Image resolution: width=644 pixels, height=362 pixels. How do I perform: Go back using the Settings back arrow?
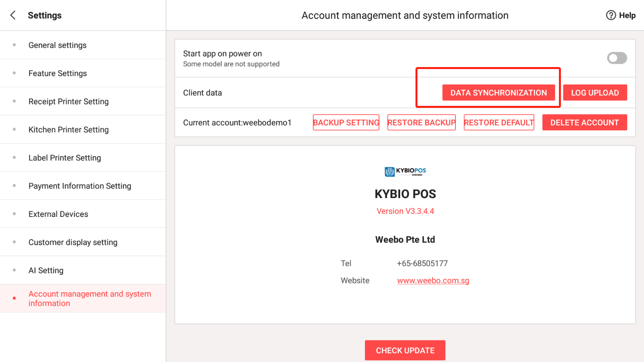click(13, 15)
